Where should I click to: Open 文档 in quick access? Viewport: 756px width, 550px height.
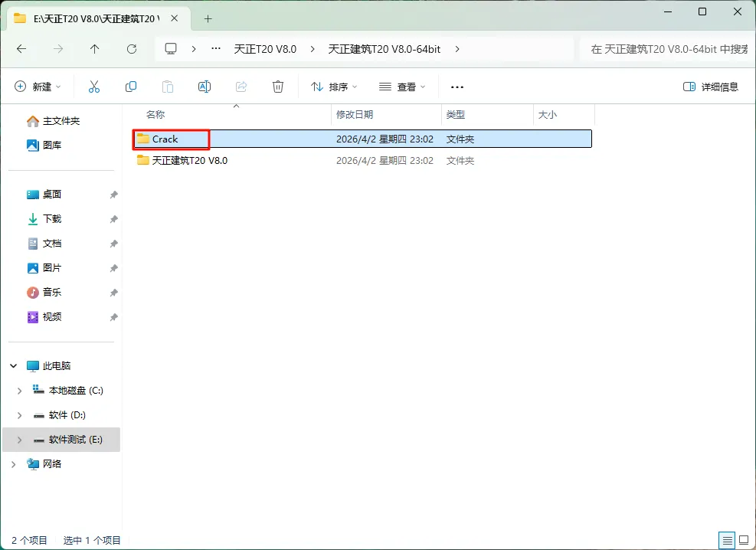click(44, 244)
